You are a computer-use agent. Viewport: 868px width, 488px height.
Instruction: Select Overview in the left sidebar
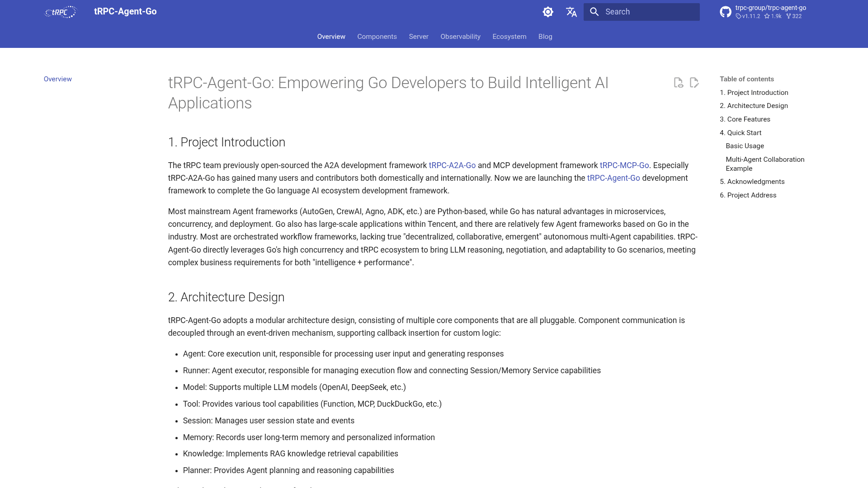[x=58, y=79]
